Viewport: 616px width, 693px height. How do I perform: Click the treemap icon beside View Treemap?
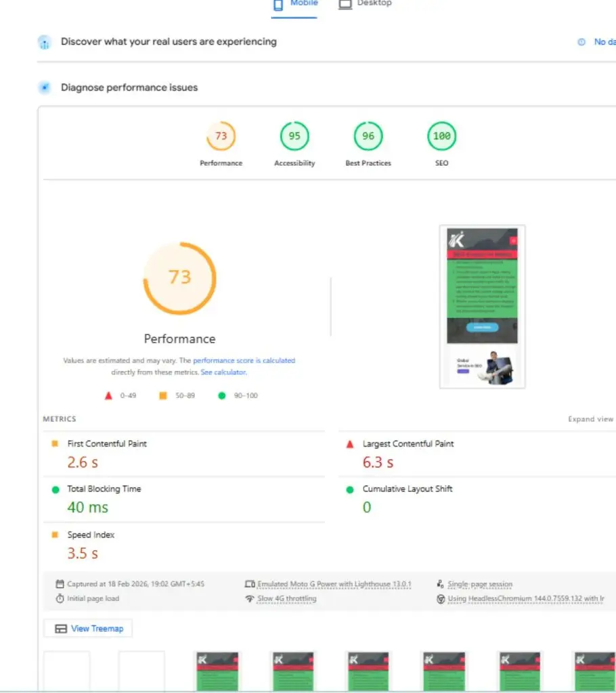[x=60, y=628]
